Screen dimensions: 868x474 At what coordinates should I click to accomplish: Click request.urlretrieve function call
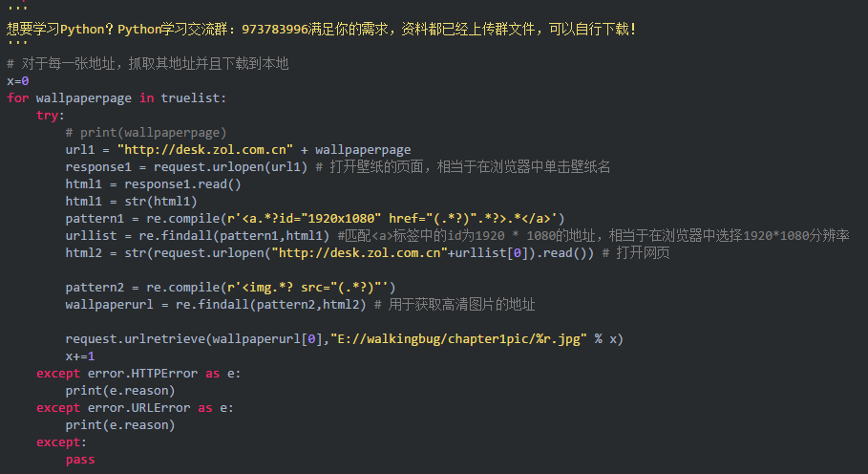135,338
